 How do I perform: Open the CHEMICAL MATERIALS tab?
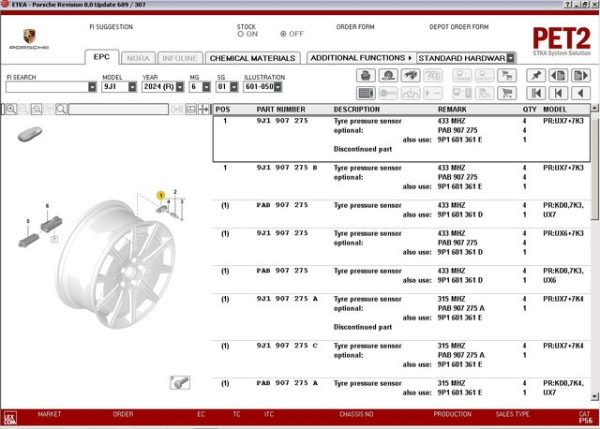253,58
